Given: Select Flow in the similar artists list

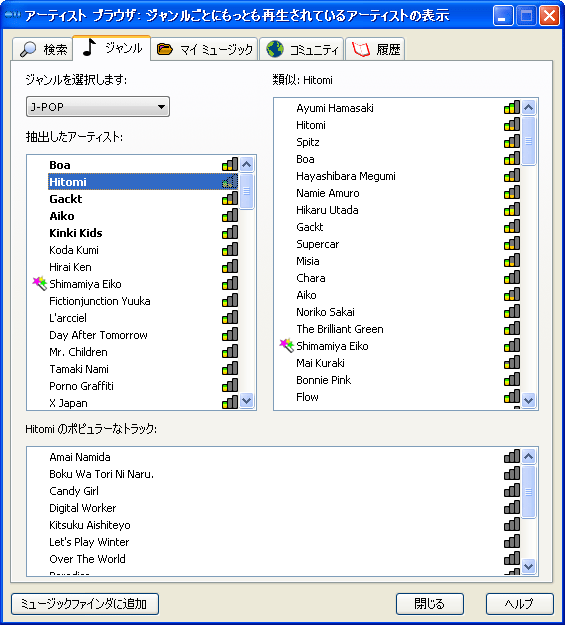Looking at the screenshot, I should coord(307,397).
